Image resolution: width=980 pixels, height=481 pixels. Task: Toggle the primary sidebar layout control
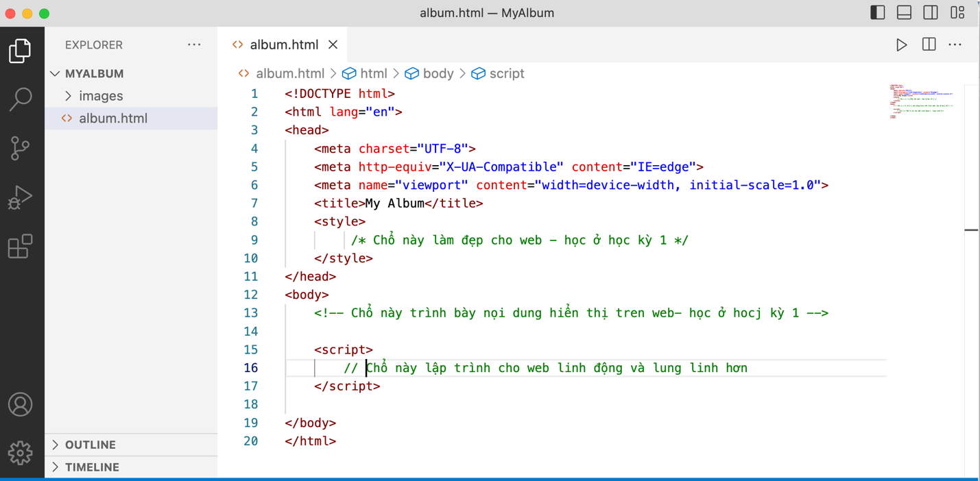click(x=877, y=12)
